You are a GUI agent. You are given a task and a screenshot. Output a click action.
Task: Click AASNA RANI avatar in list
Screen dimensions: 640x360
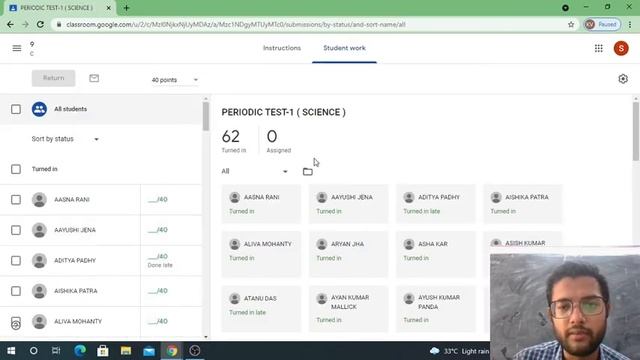click(x=39, y=200)
